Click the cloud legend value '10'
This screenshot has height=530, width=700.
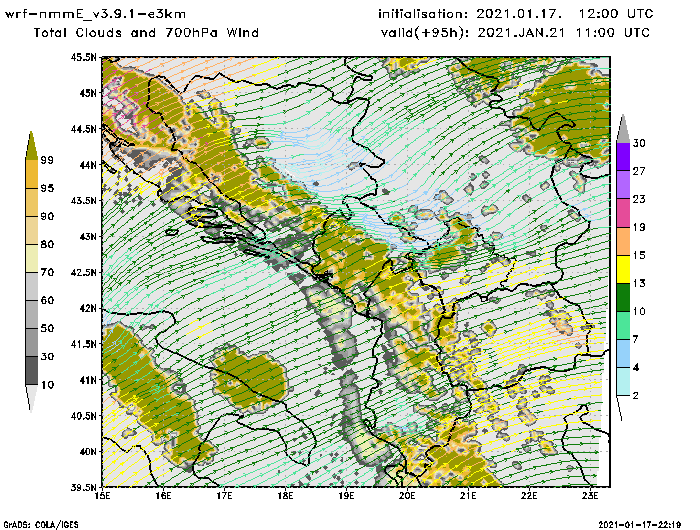47,385
